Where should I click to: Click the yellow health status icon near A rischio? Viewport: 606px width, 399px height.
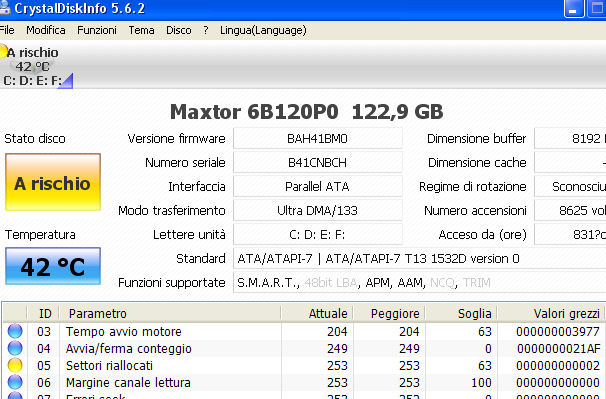point(3,52)
